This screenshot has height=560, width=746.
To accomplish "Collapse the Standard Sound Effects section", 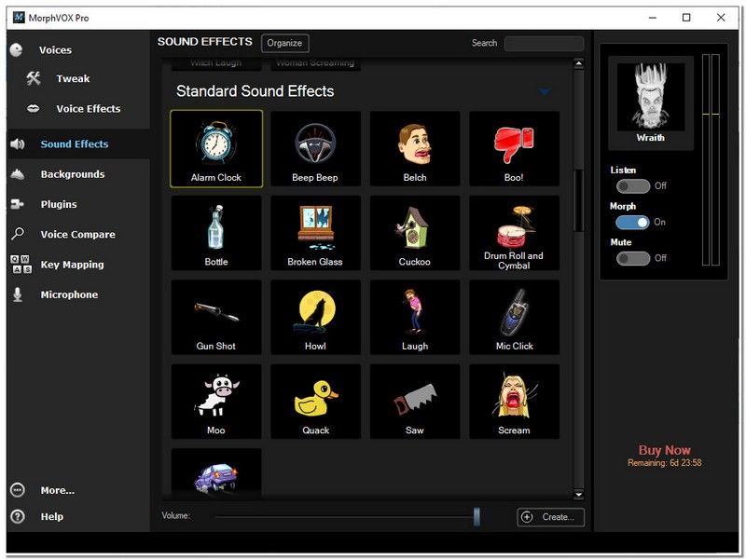I will point(545,91).
